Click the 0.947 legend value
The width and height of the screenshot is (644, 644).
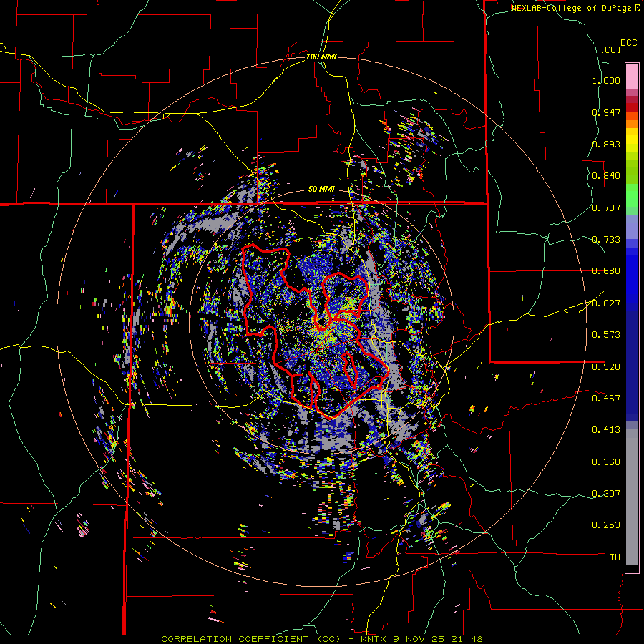(606, 112)
